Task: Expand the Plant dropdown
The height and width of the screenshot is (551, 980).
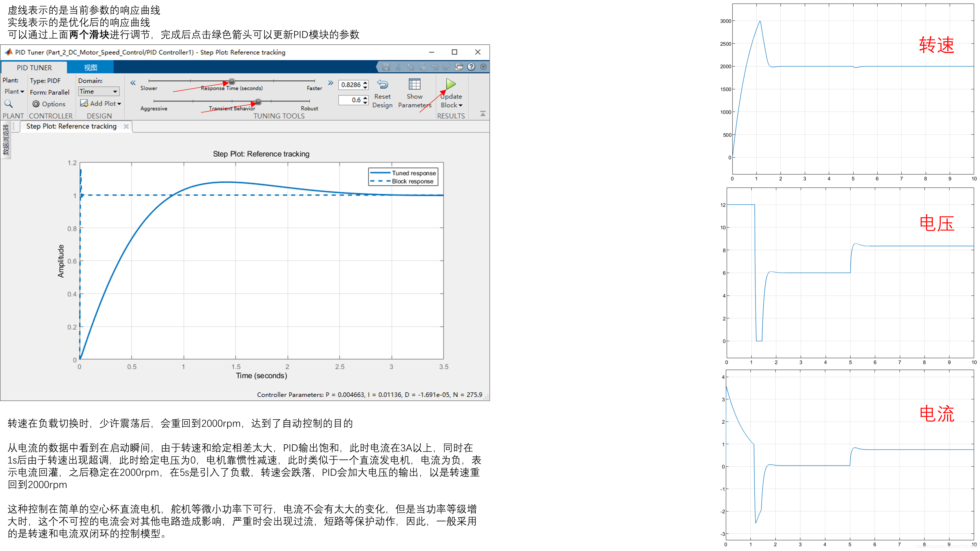Action: 14,91
